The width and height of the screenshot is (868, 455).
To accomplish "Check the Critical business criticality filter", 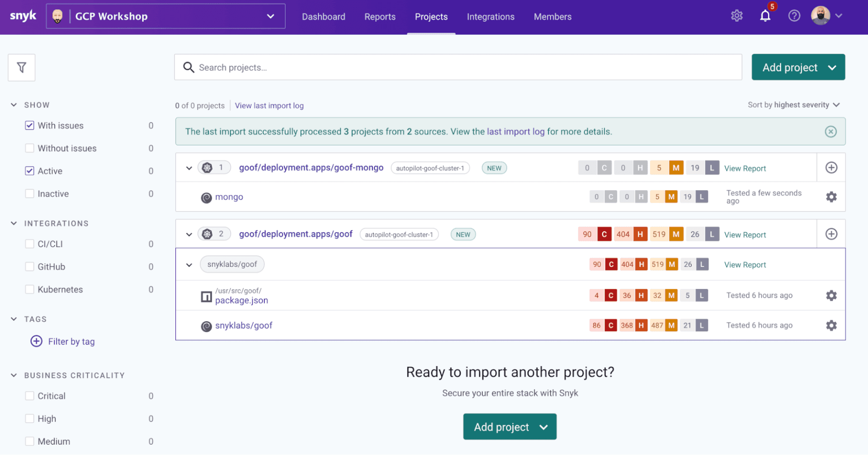I will click(x=29, y=396).
